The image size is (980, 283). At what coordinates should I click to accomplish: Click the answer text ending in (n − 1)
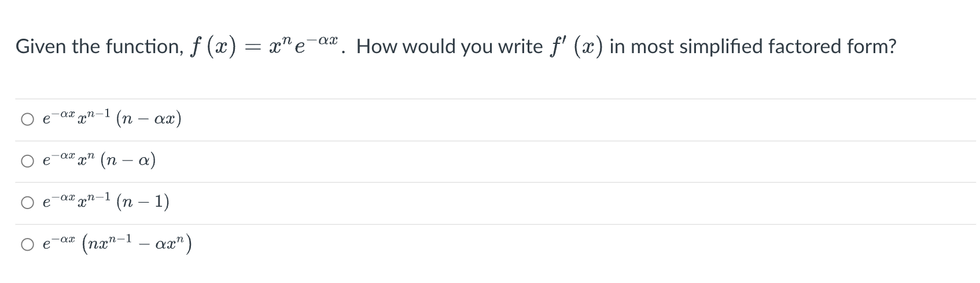click(x=106, y=202)
